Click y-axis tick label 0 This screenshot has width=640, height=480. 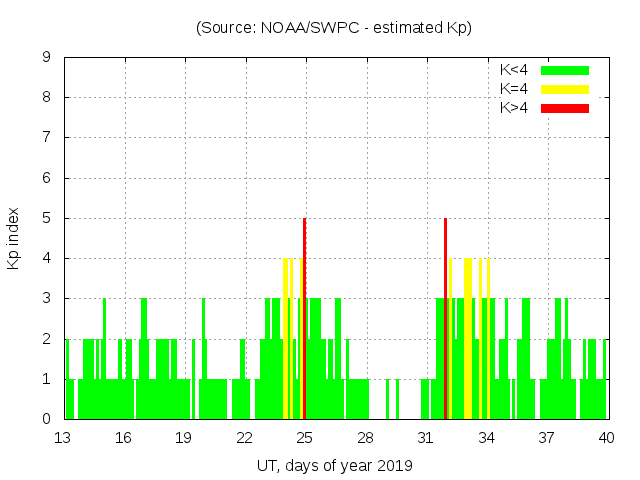point(46,419)
